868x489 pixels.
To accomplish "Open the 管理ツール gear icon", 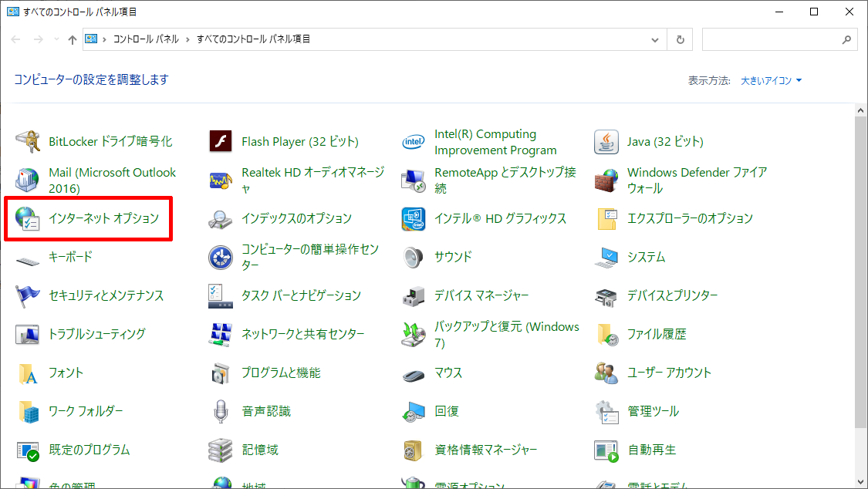I will [x=606, y=412].
